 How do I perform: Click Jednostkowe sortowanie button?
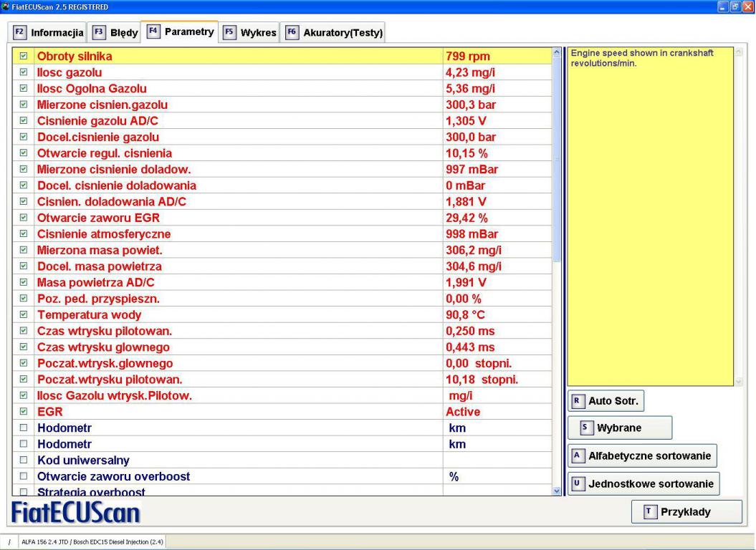[643, 484]
